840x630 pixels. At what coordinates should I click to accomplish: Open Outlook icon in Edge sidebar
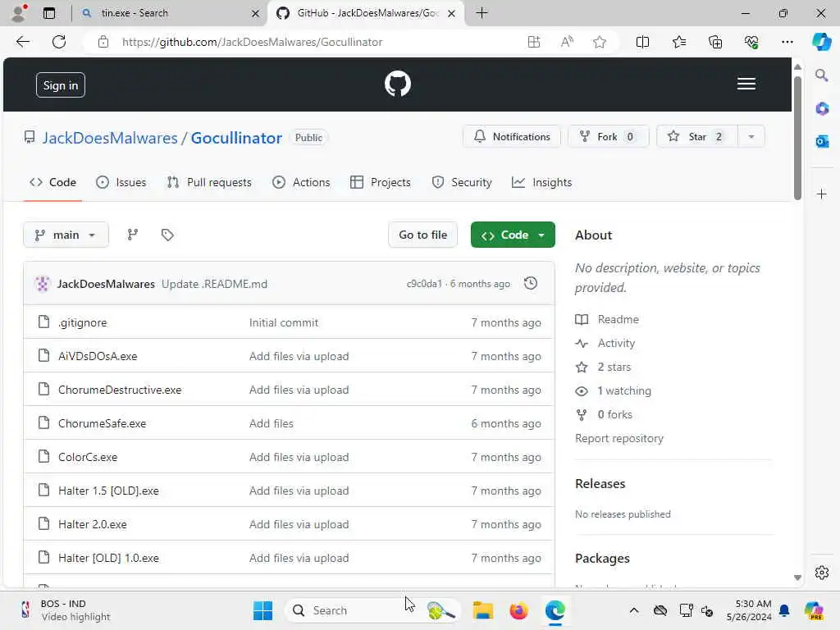tap(821, 141)
